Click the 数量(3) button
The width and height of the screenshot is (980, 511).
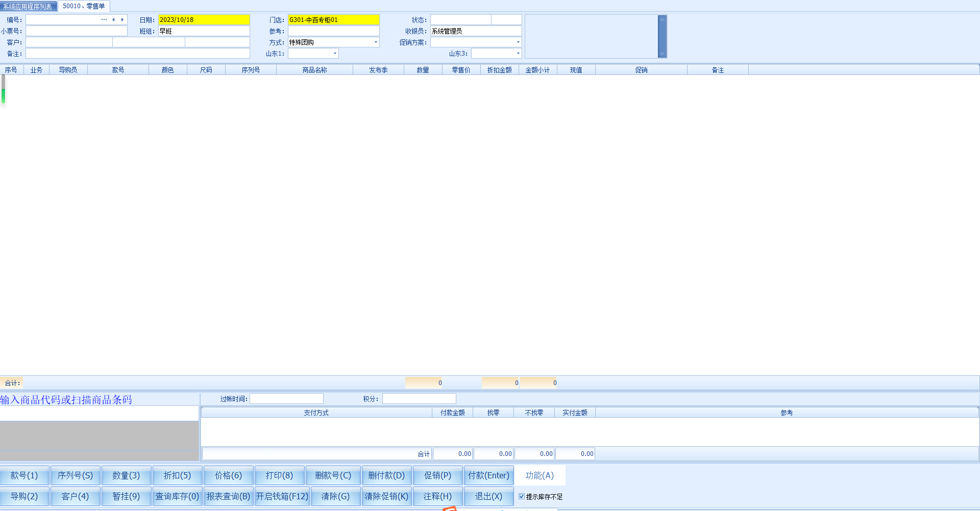(127, 475)
